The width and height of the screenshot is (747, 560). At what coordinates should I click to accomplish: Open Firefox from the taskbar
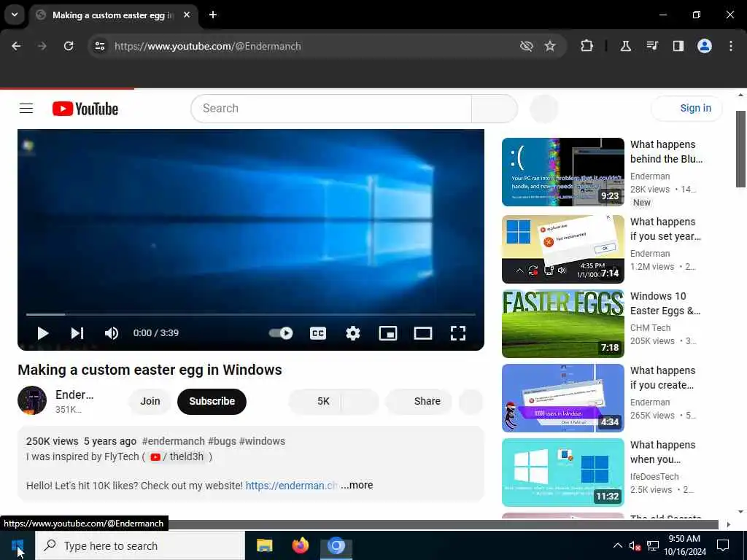click(x=300, y=545)
